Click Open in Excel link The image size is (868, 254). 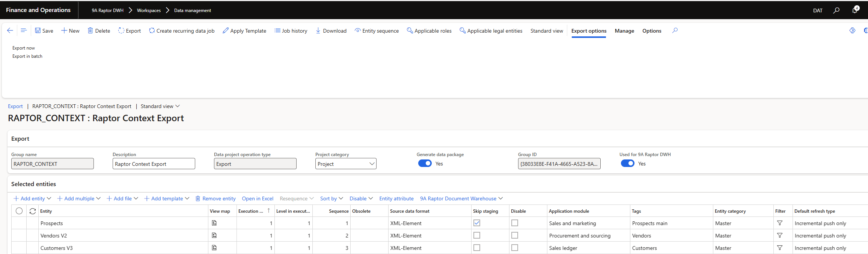(x=258, y=198)
